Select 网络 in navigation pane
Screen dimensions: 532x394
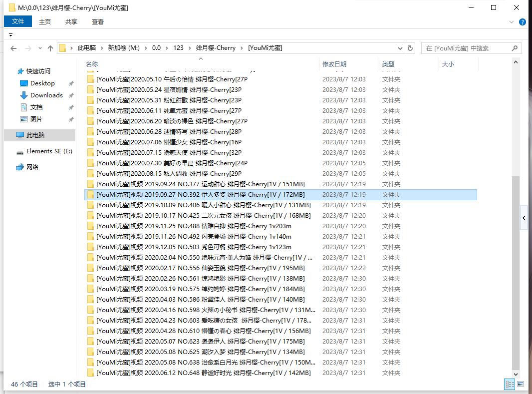pos(32,167)
